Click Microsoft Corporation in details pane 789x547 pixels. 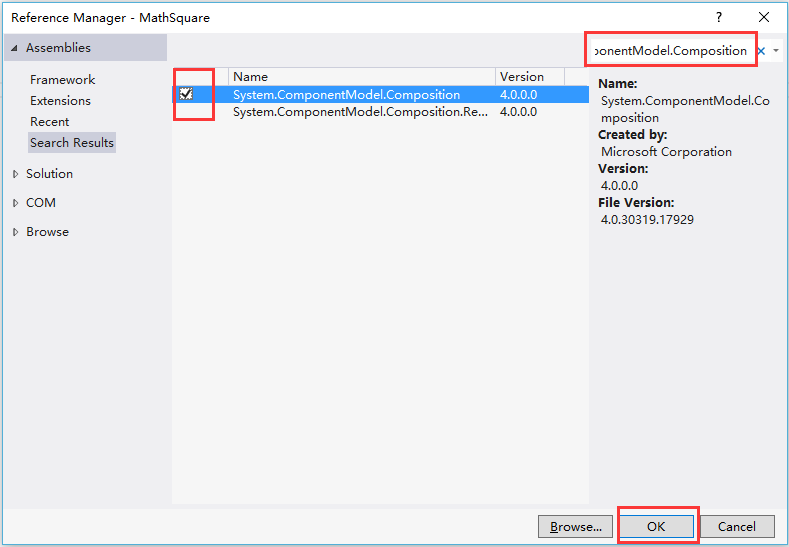666,152
